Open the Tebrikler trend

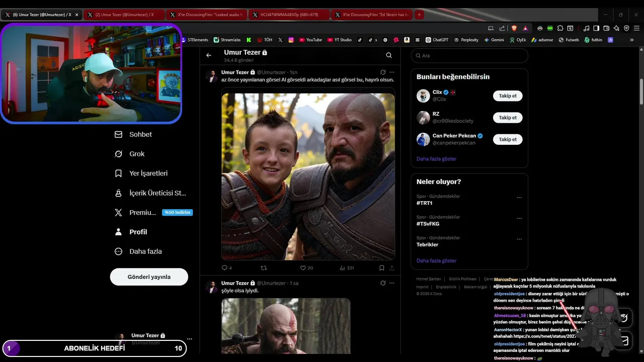tap(427, 245)
